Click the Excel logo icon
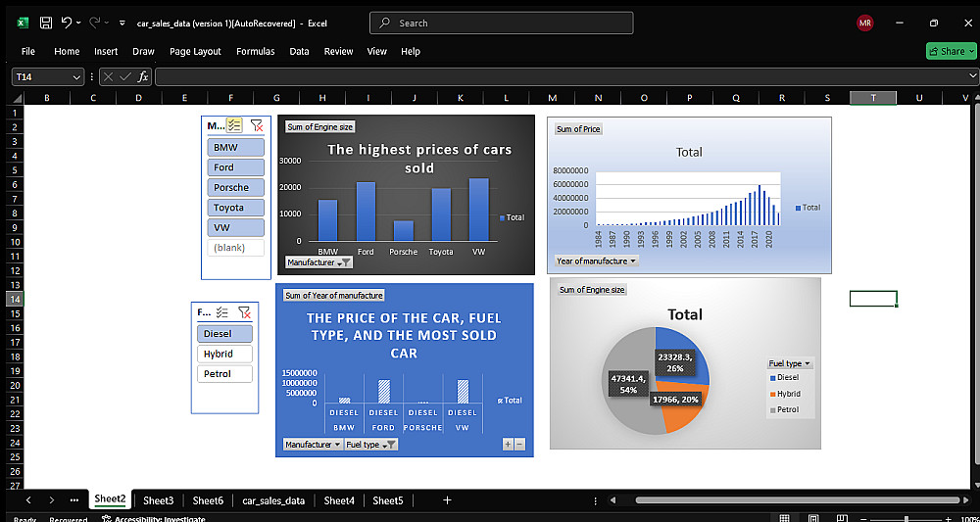980x522 pixels. tap(23, 24)
